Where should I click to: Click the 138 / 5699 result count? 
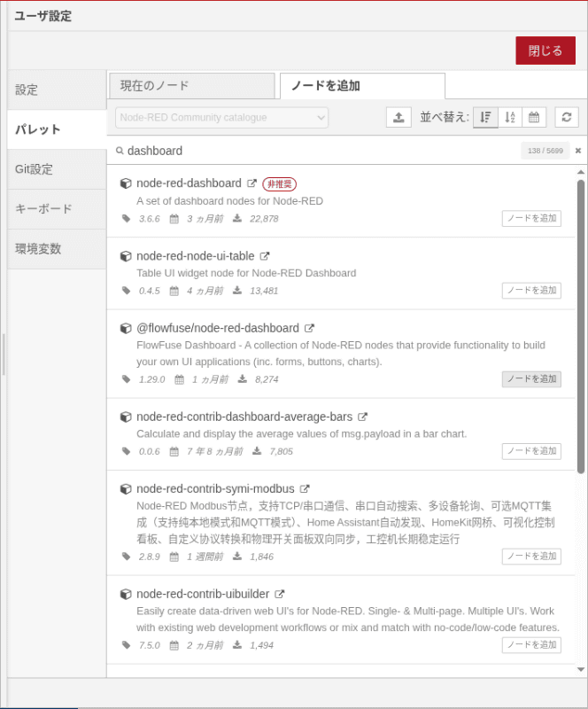click(545, 151)
